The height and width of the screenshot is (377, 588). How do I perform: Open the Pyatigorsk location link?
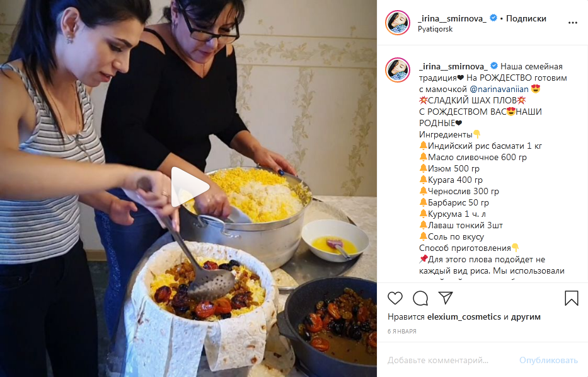pos(435,29)
